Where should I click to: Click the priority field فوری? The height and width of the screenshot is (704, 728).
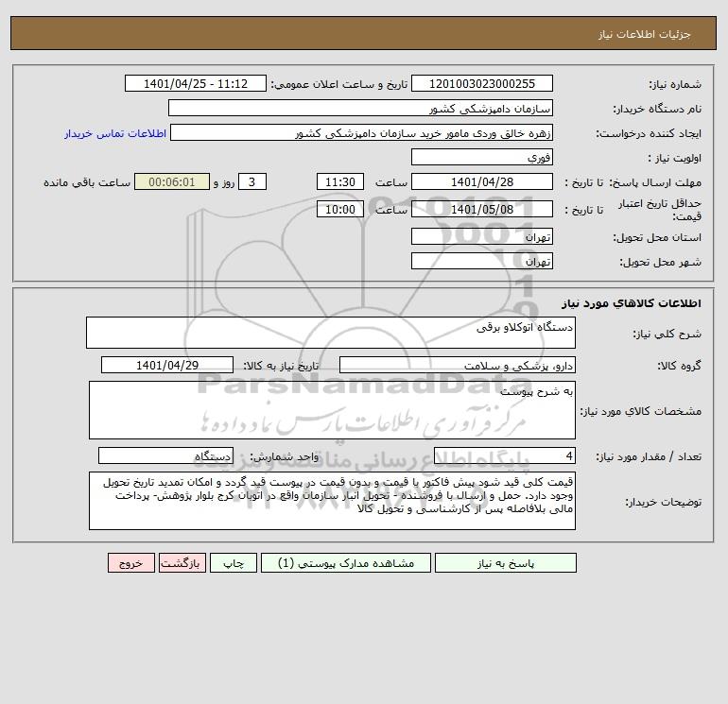(x=482, y=157)
